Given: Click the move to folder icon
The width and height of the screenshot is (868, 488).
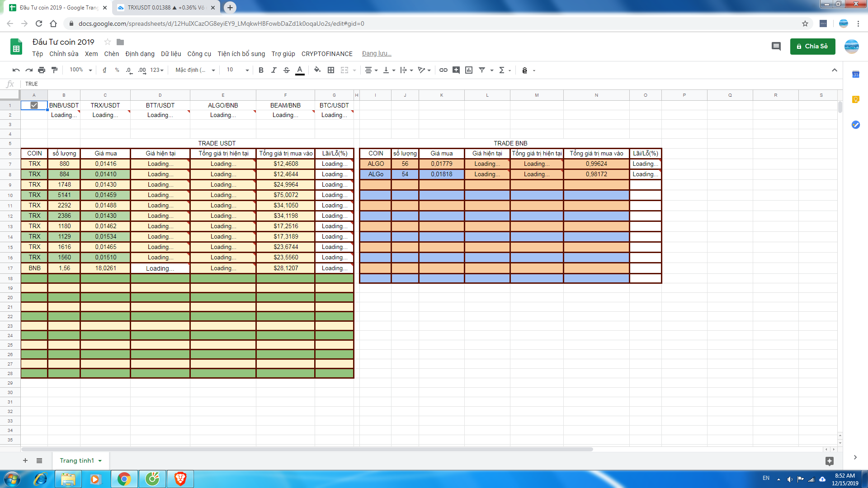Looking at the screenshot, I should click(x=120, y=42).
